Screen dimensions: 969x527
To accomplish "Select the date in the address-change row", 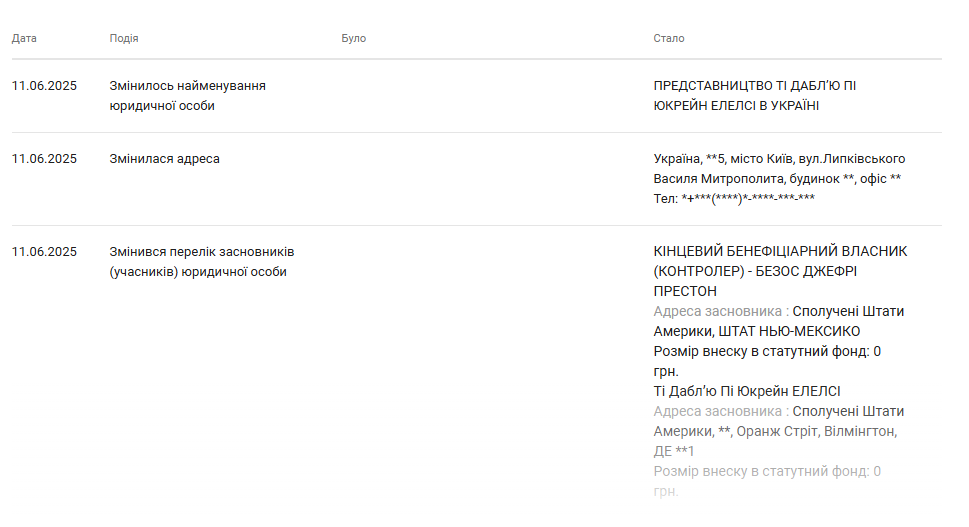I will pos(44,159).
